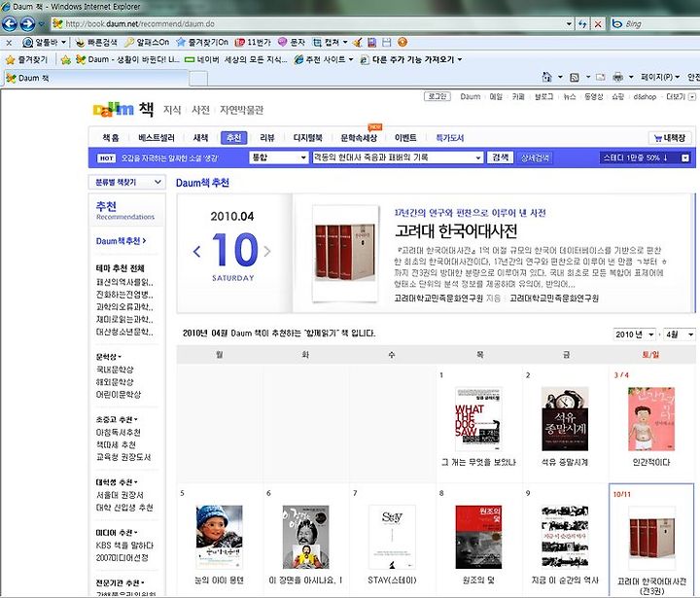Click the 로그인 button

(437, 96)
